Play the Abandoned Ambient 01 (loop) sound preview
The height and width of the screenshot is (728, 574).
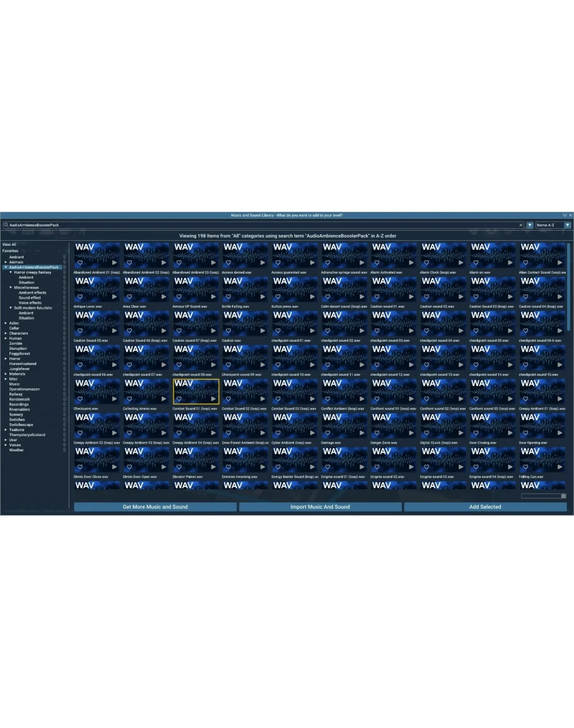(115, 262)
